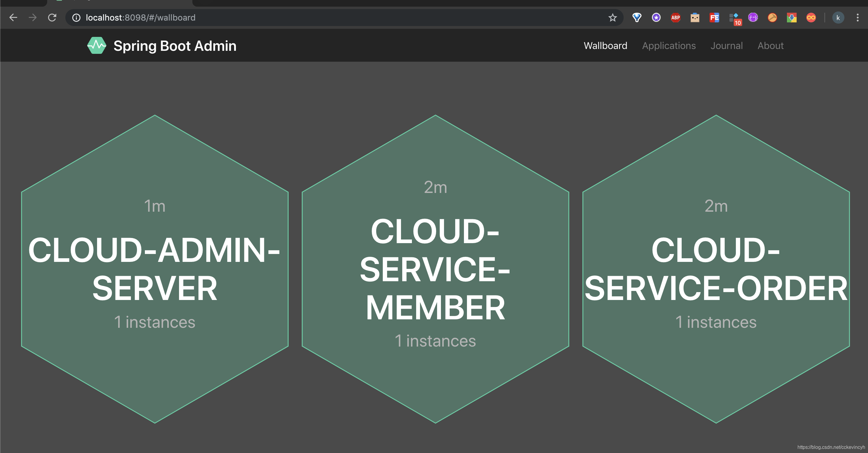This screenshot has height=453, width=868.
Task: Open CLOUD-SERVICE-ORDER hexagon
Action: (x=716, y=269)
